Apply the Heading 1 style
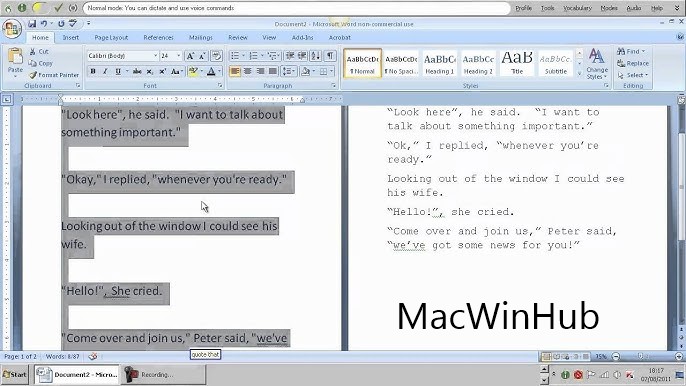This screenshot has width=686, height=386. [x=439, y=63]
